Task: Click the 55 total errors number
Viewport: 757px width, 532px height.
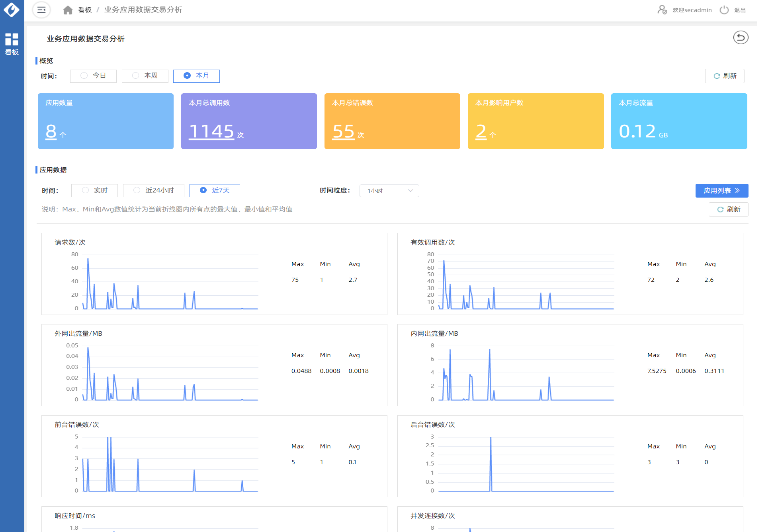Action: [344, 131]
